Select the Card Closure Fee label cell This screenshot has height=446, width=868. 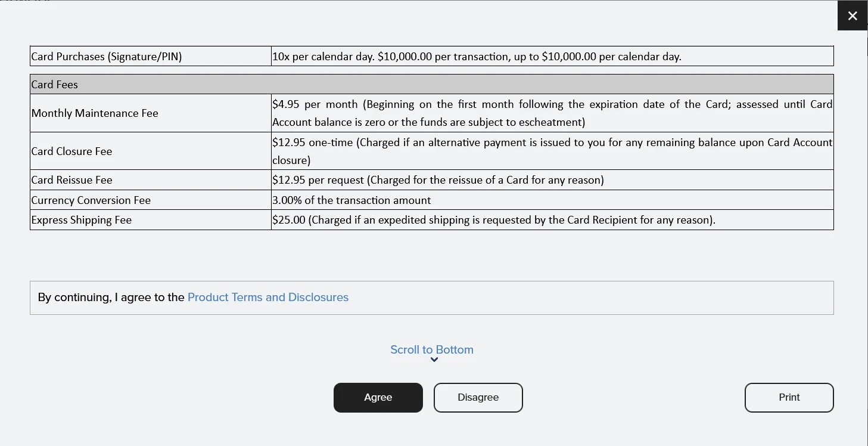[71, 151]
